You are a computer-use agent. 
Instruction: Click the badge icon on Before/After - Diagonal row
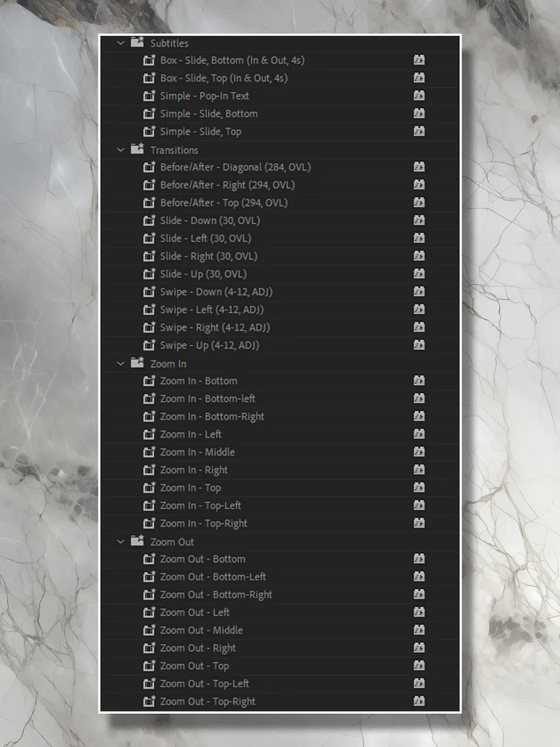pos(419,167)
